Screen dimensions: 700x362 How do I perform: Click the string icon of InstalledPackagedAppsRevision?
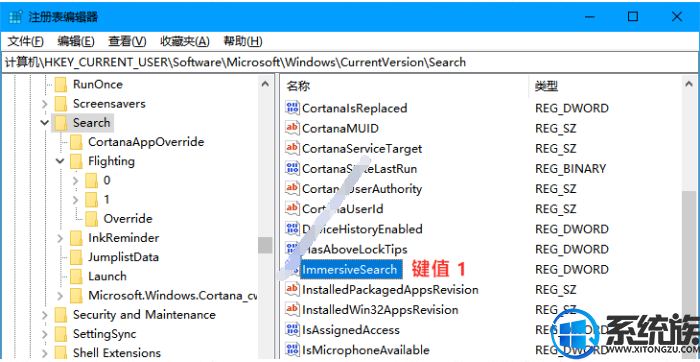click(292, 290)
